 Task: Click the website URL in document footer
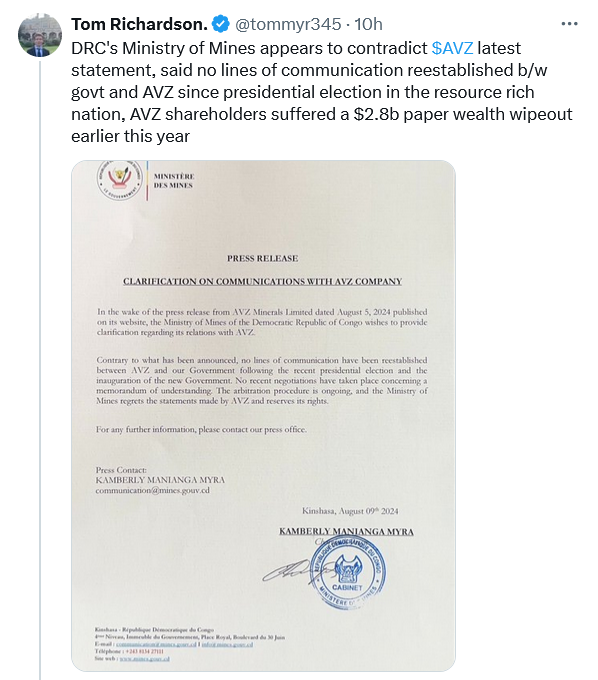tap(144, 658)
